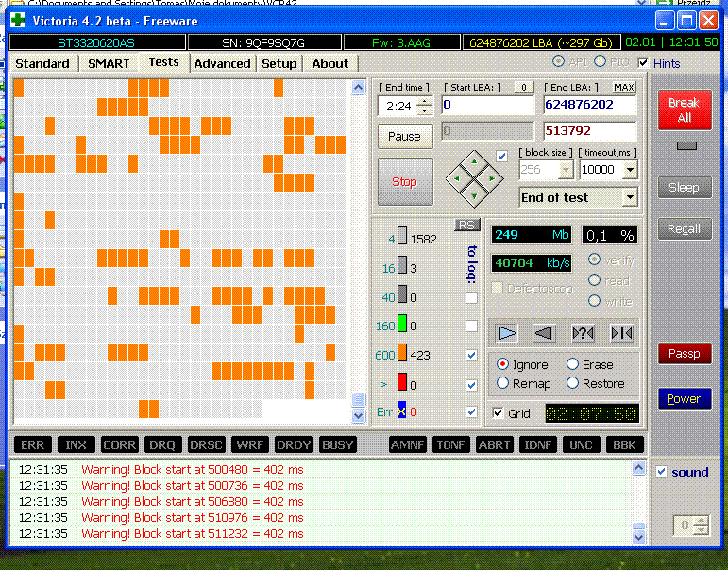Select the Erase radio option
The width and height of the screenshot is (728, 570).
(572, 364)
